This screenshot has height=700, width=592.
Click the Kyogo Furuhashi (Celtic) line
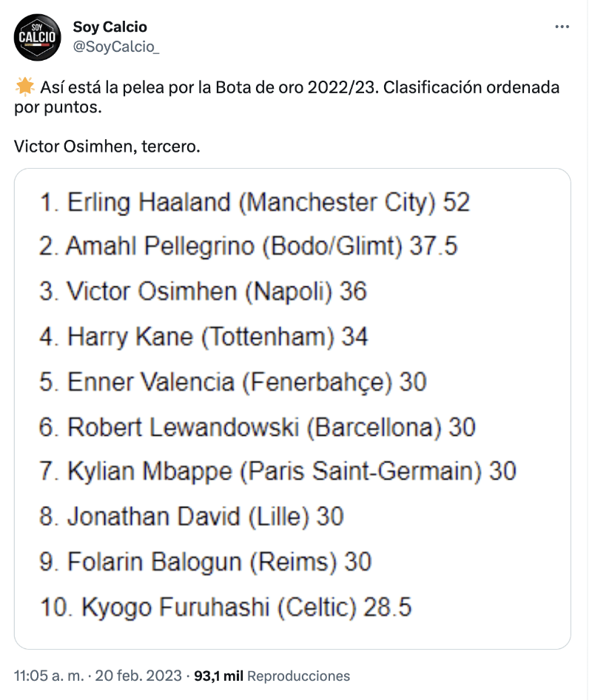(226, 607)
